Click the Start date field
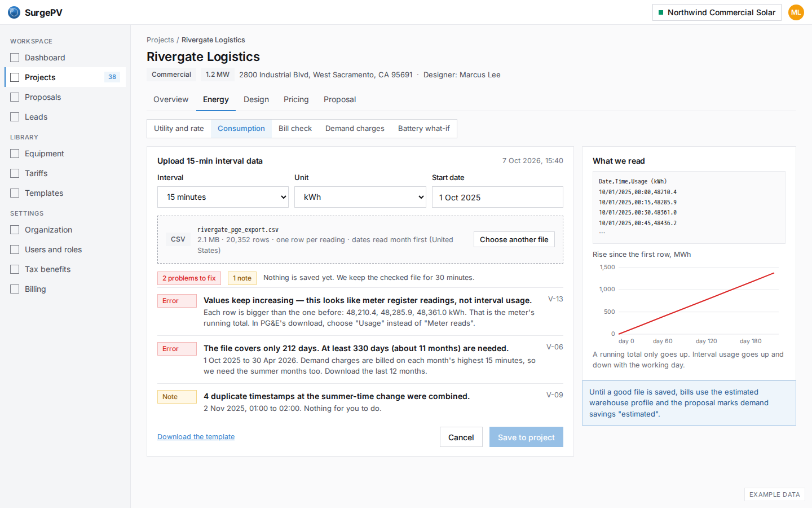812x508 pixels. [x=497, y=197]
